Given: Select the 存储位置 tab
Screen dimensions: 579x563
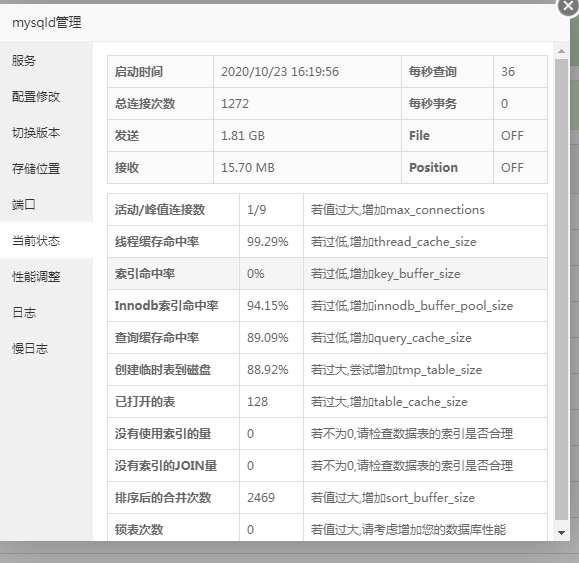Looking at the screenshot, I should [x=46, y=168].
